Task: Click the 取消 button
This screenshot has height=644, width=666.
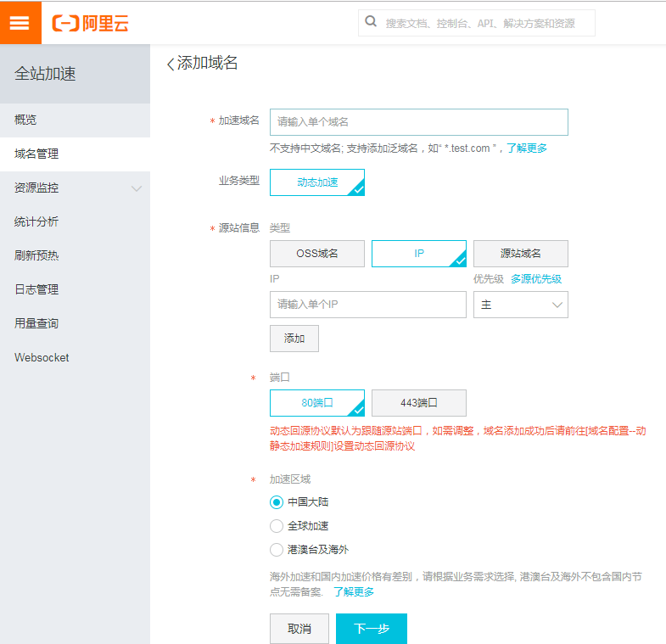Action: (x=299, y=629)
